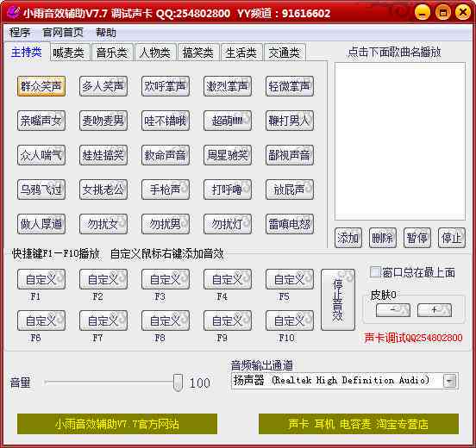The image size is (476, 448).
Task: Pause playback using the 暂停 button
Action: (417, 238)
